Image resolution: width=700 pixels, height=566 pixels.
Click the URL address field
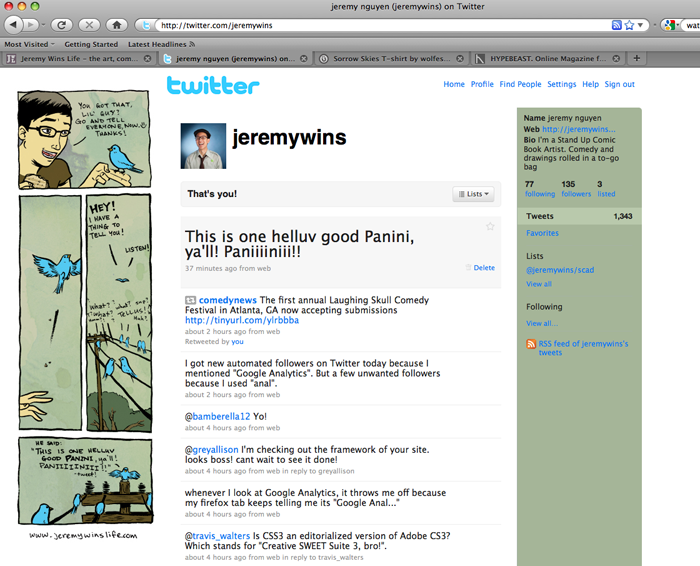384,25
